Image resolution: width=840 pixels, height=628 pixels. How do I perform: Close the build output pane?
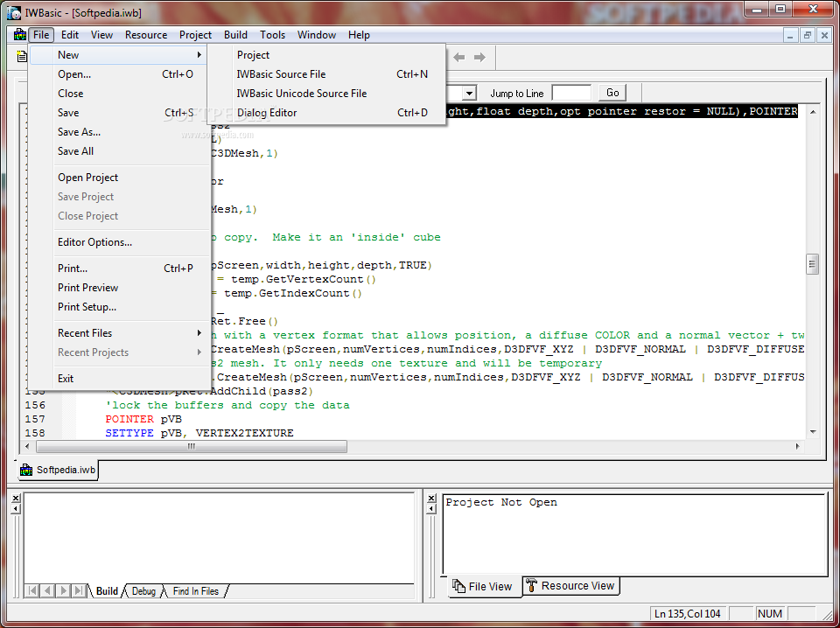point(16,498)
